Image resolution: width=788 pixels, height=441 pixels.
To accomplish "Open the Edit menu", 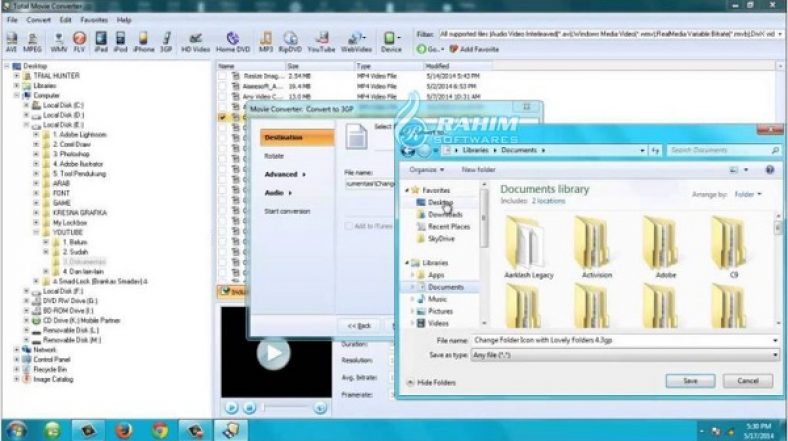I will (x=65, y=20).
